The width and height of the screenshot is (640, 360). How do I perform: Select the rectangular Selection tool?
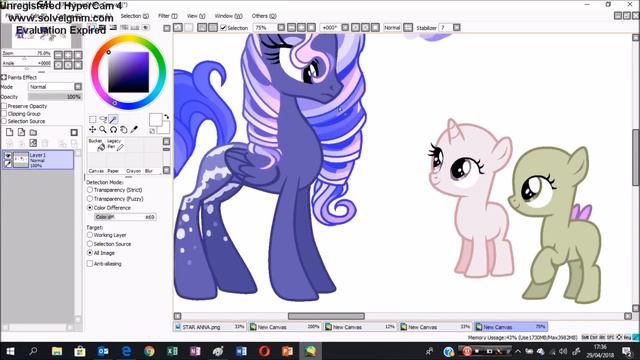[x=93, y=119]
